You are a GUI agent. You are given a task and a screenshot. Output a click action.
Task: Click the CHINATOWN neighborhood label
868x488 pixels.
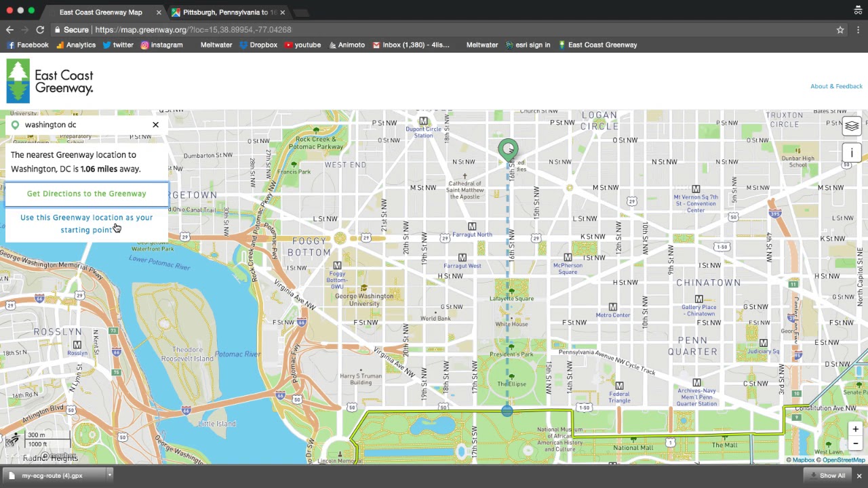[x=708, y=283]
